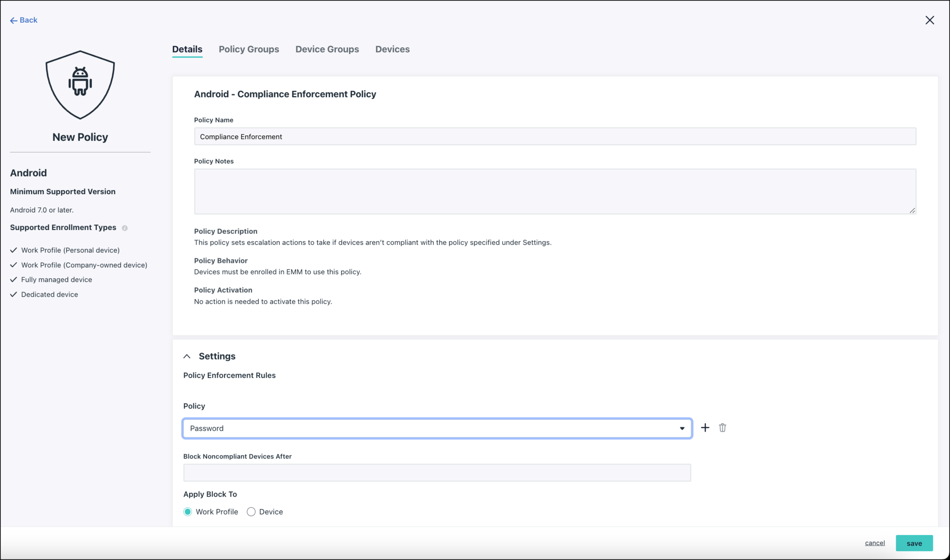Click the Dedicated device checkmark

[13, 294]
